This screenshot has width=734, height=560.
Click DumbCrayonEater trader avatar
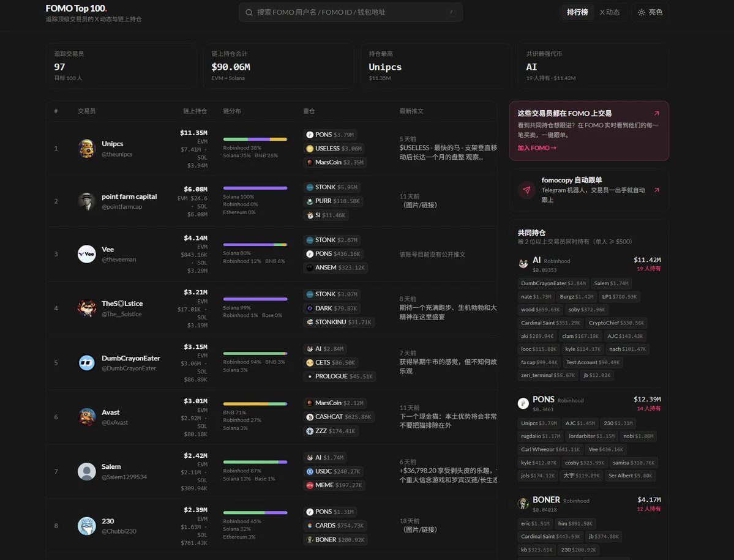(x=86, y=362)
